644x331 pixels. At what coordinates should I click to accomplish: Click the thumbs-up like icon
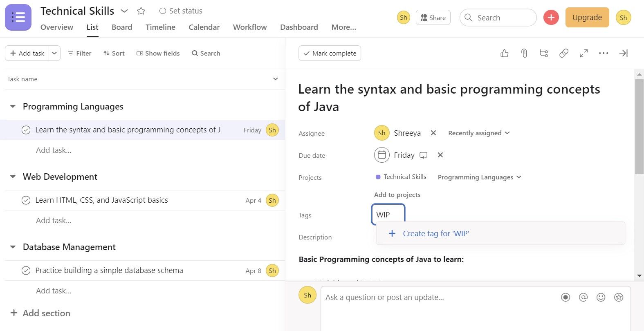pos(504,53)
